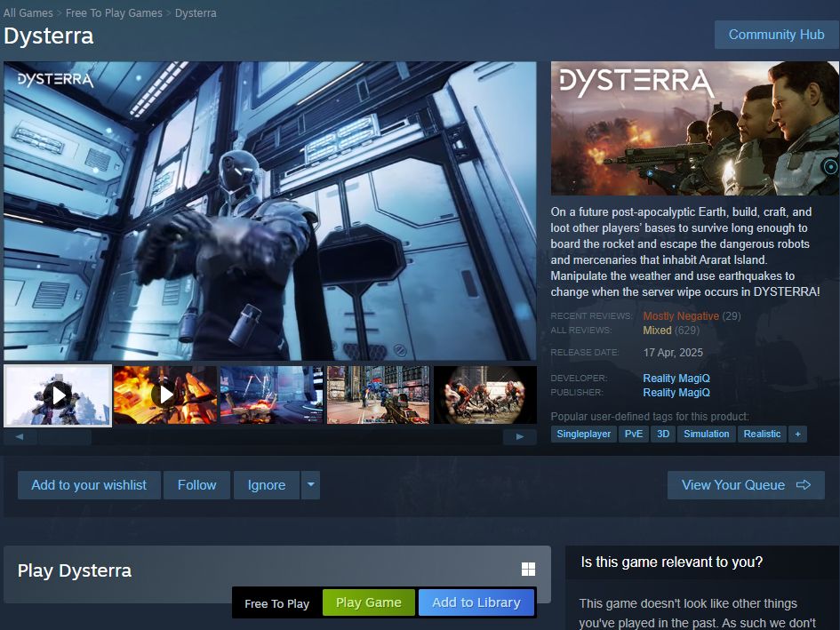Viewport: 840px width, 630px height.
Task: Play the first trailer video thumbnail
Action: coord(58,396)
